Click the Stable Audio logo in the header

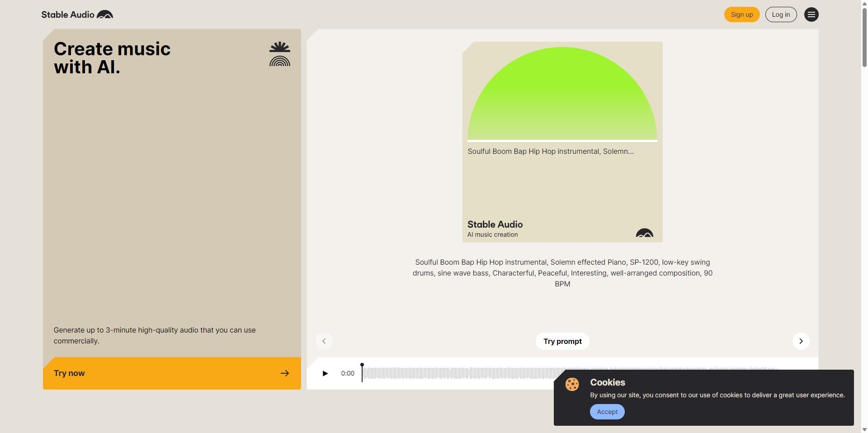(x=77, y=14)
